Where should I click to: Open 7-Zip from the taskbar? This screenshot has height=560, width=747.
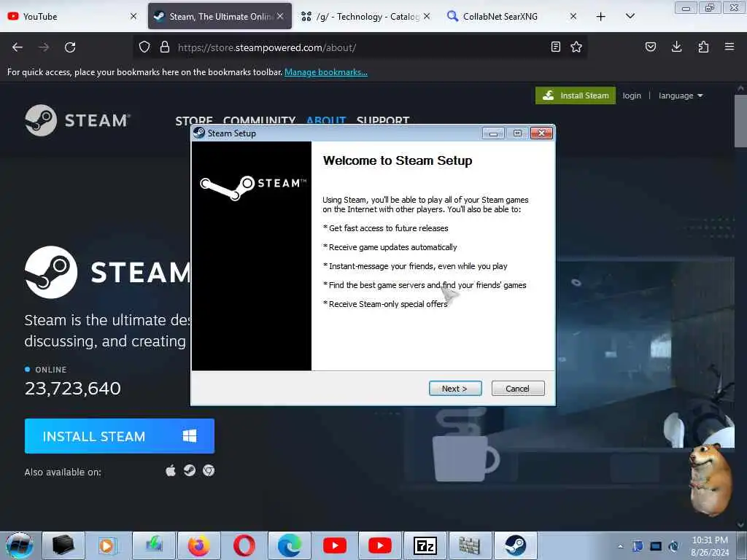(425, 545)
